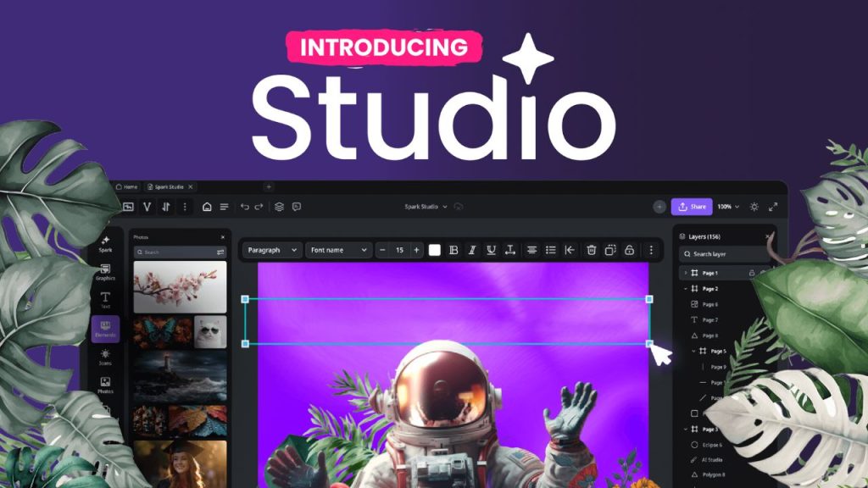This screenshot has height=488, width=868.
Task: Select the Text tool in left sidebar
Action: (106, 299)
